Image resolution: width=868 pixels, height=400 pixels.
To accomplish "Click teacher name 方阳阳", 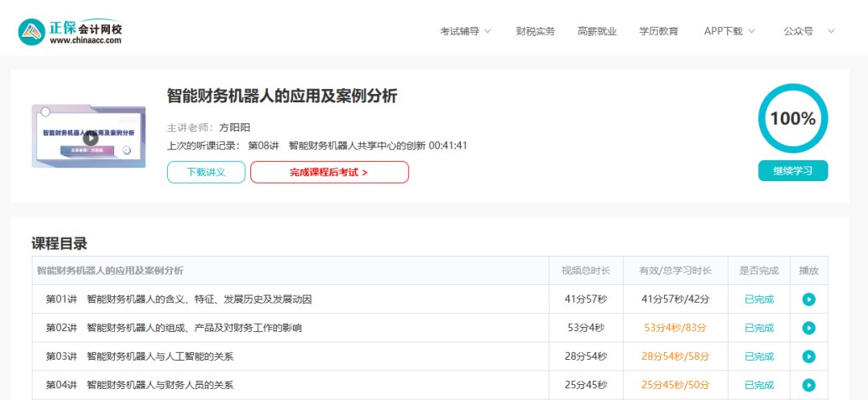I will tap(235, 127).
